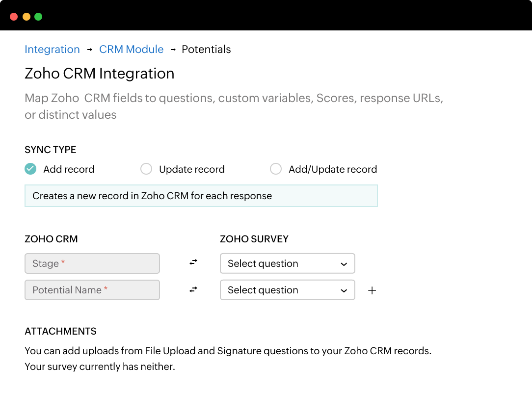The height and width of the screenshot is (418, 532).
Task: Click the ZOHO SURVEY column header
Action: click(x=254, y=239)
